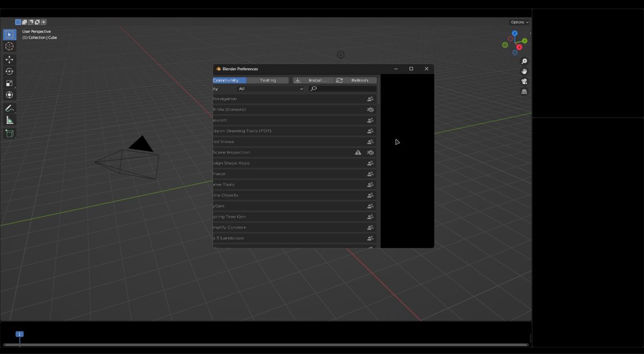Select the Vis (Console) add-on row
This screenshot has height=354, width=644.
[295, 109]
